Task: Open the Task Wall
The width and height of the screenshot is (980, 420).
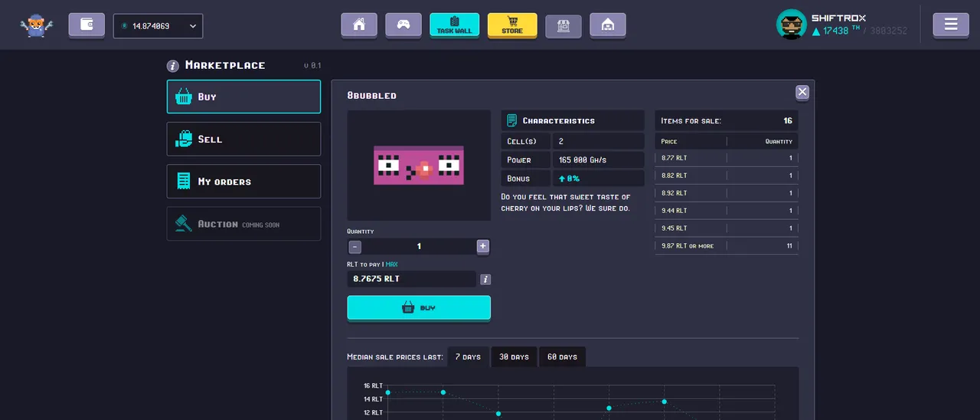Action: coord(455,25)
